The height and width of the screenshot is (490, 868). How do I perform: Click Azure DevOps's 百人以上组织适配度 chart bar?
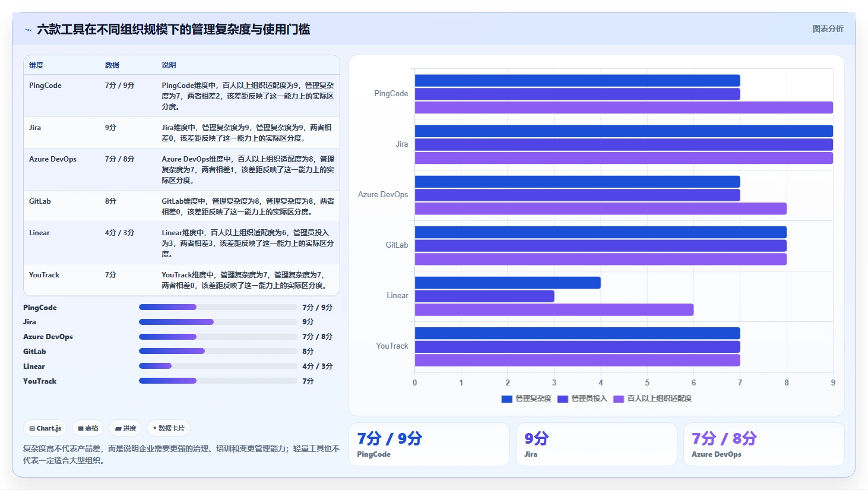click(601, 208)
